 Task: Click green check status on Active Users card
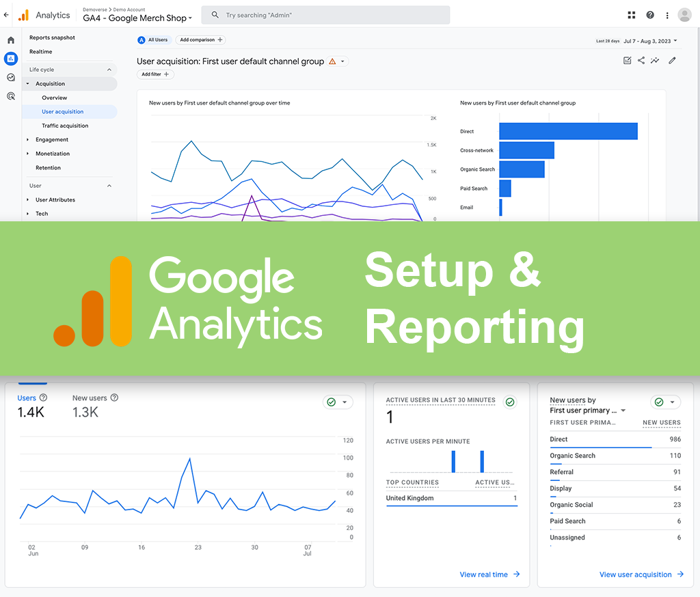pos(510,402)
